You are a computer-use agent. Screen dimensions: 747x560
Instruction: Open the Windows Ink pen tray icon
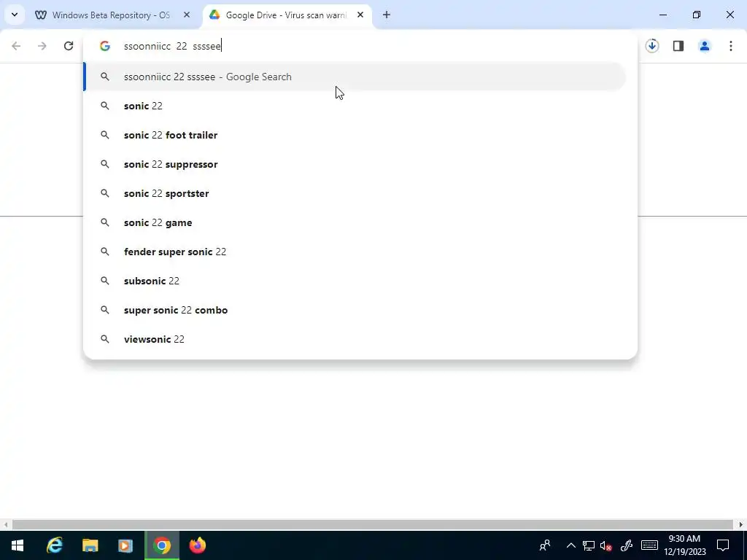point(627,545)
